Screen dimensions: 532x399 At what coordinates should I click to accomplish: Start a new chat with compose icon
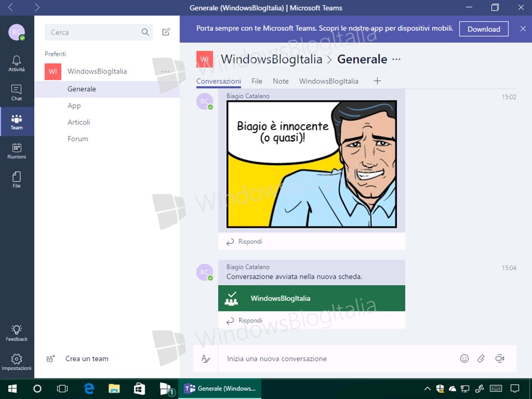tap(166, 32)
